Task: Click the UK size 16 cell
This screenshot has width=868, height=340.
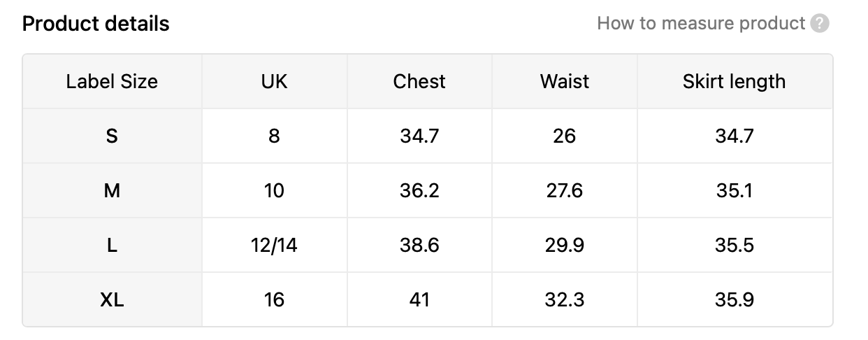Action: [x=275, y=299]
